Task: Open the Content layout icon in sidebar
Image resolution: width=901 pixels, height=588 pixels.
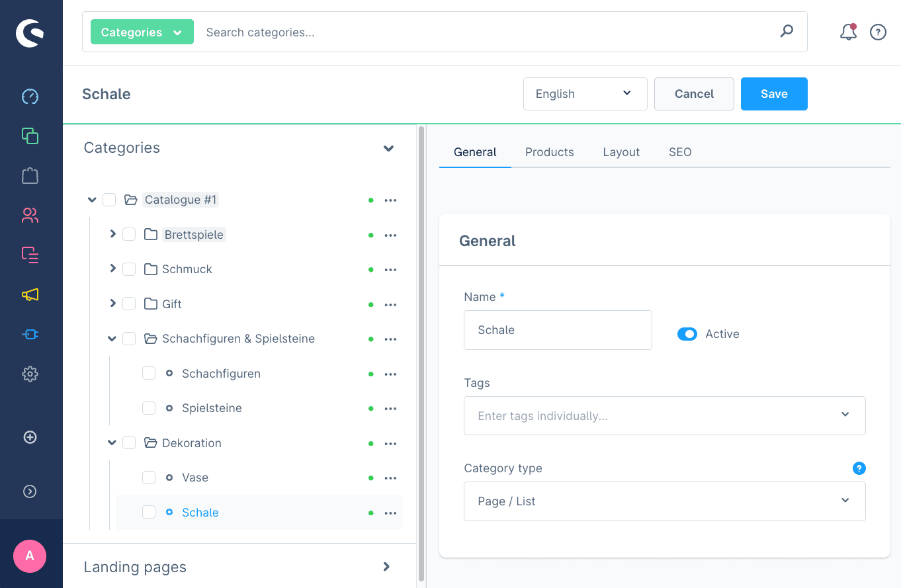Action: [x=30, y=255]
